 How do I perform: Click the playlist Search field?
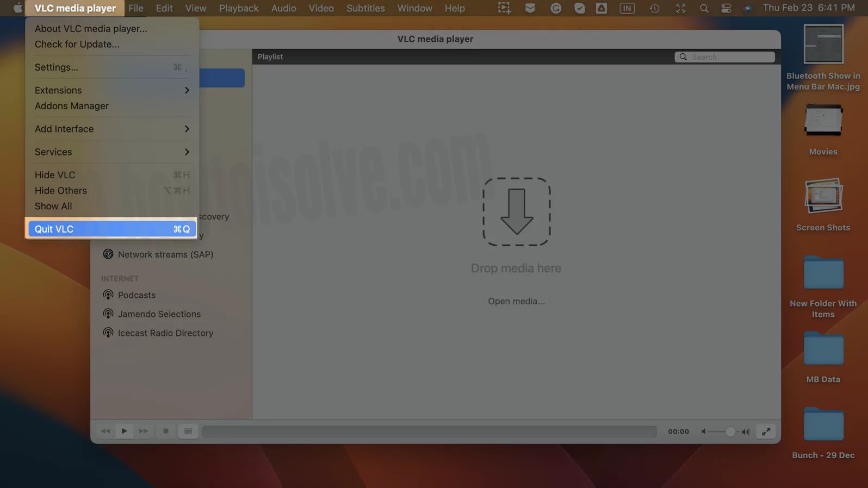click(x=724, y=57)
